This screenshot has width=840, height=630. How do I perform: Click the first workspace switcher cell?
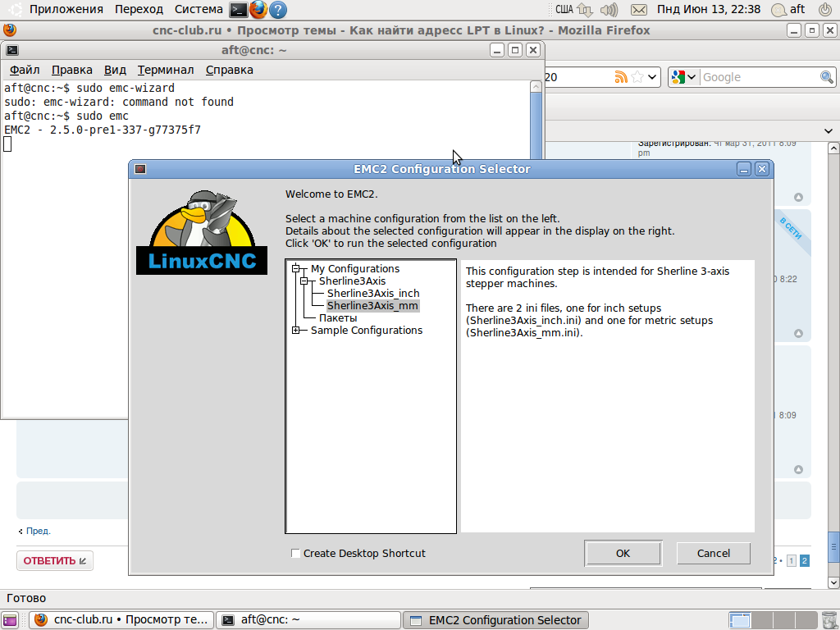(740, 620)
